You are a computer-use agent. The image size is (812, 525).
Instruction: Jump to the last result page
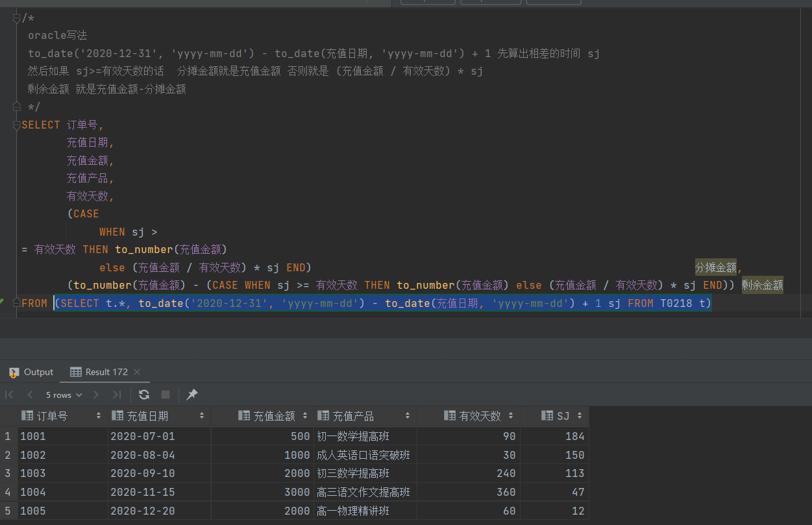pyautogui.click(x=117, y=395)
